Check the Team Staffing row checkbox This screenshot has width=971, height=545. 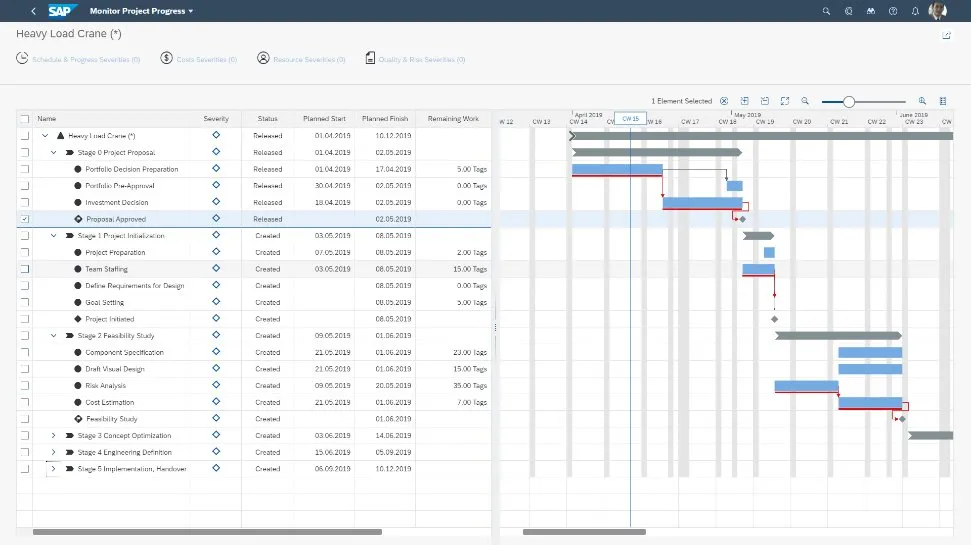pyautogui.click(x=25, y=269)
